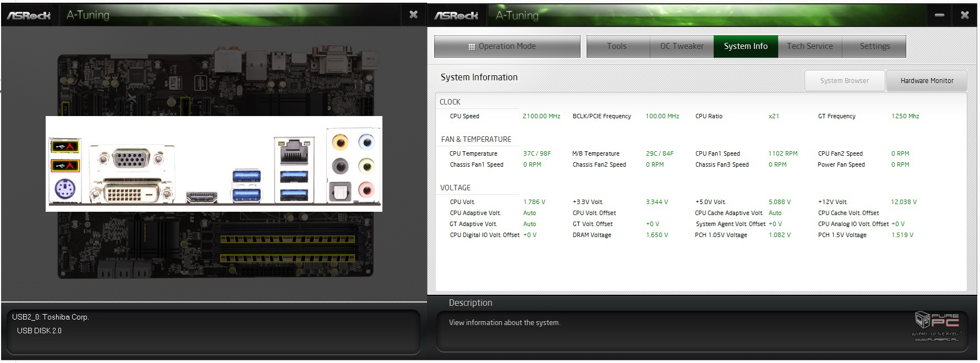Screen dimensions: 980x363
Task: Click the +5.0V Volt. value 5.088 V
Action: click(x=780, y=202)
